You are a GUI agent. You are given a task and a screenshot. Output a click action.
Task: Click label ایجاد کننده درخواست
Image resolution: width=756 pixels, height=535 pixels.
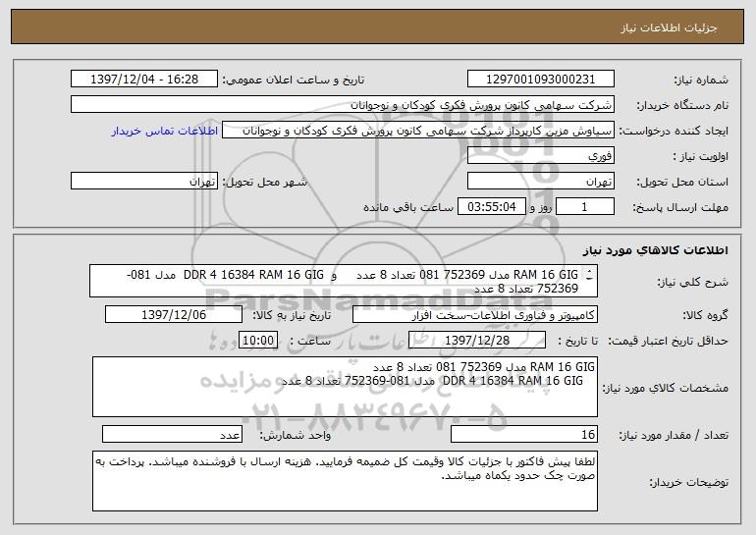click(x=674, y=132)
